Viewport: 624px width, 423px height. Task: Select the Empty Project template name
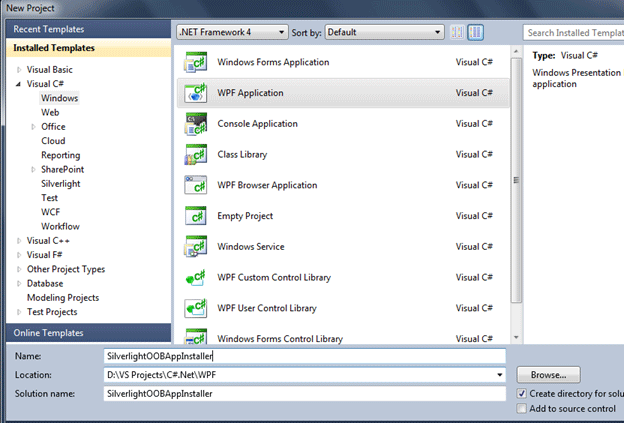[245, 216]
